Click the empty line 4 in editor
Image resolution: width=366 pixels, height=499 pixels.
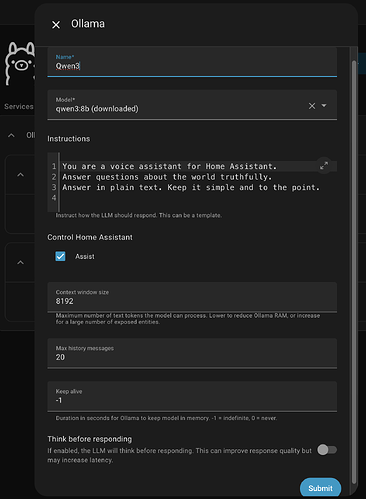pyautogui.click(x=198, y=198)
